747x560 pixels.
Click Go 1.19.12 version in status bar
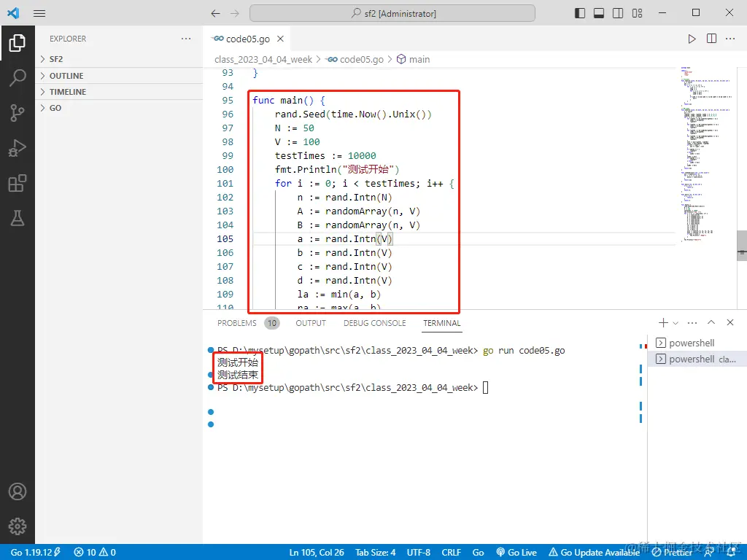(36, 553)
